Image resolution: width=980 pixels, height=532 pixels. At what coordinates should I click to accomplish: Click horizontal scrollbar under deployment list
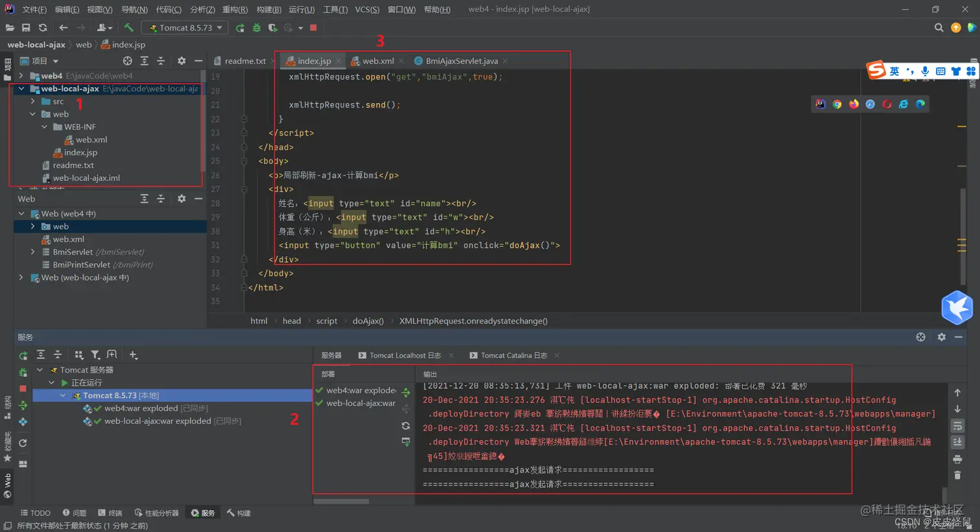click(x=342, y=502)
